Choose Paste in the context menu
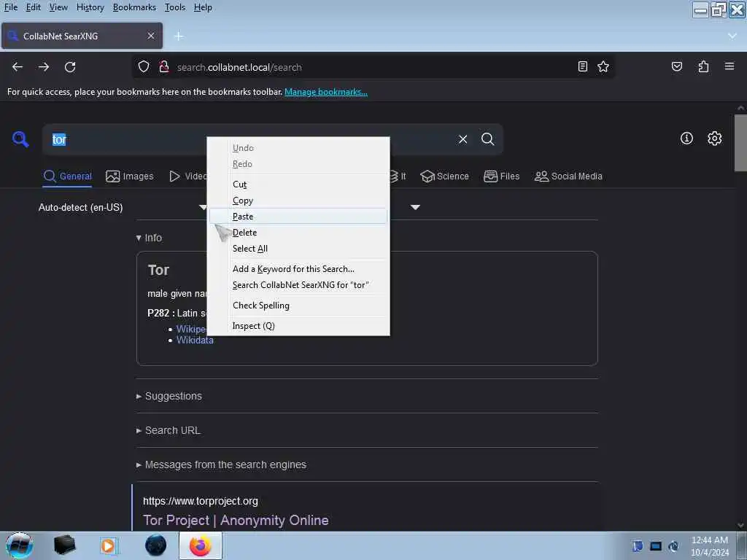 coord(298,216)
